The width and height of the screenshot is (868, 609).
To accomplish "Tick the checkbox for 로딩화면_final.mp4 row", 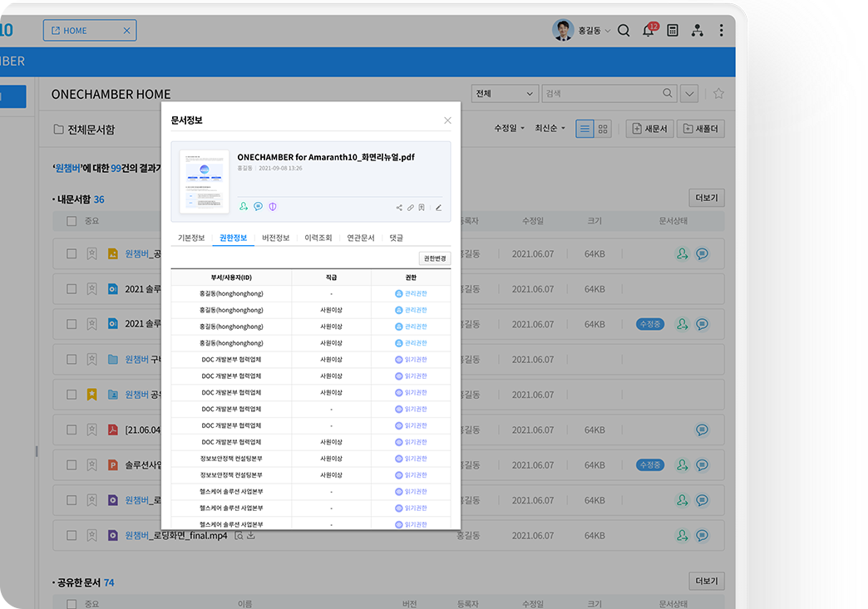I will 72,536.
